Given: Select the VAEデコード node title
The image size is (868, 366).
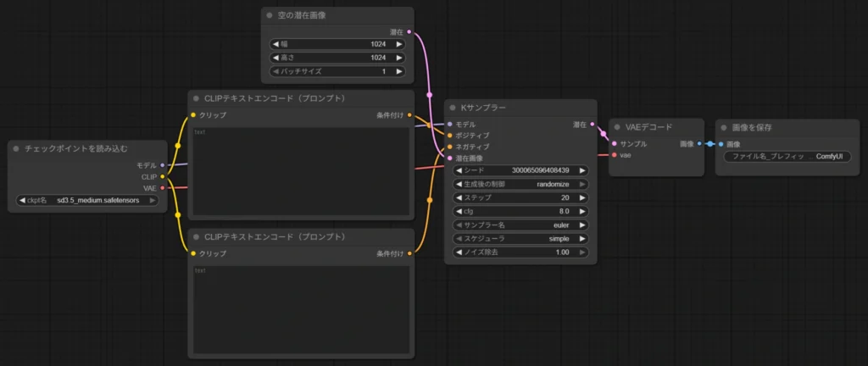Looking at the screenshot, I should [648, 127].
